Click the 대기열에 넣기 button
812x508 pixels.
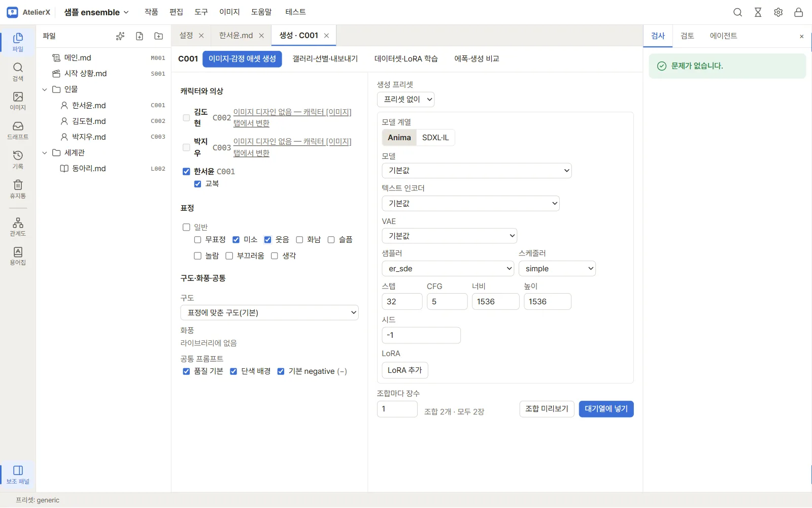tap(606, 409)
